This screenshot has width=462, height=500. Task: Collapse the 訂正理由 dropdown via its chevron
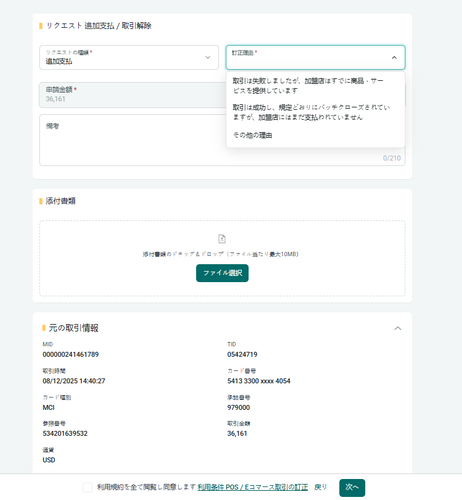[x=394, y=58]
